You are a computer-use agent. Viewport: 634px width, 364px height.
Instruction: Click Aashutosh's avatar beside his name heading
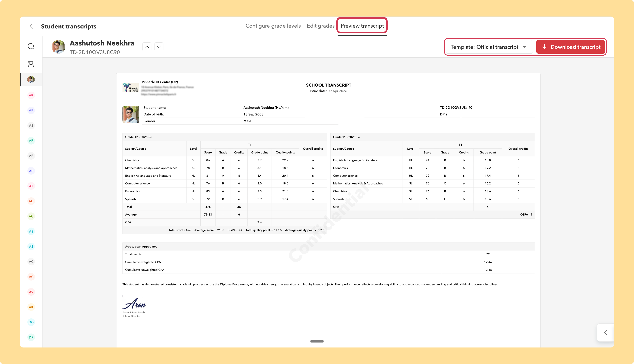pos(58,47)
